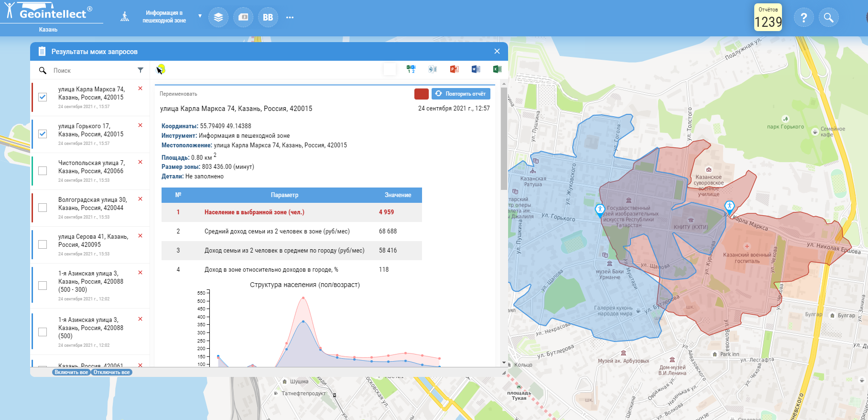Click the Значение column header
Viewport: 868px width, 420px height.
point(398,195)
